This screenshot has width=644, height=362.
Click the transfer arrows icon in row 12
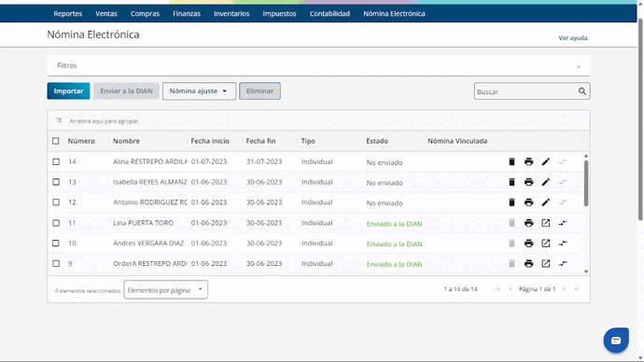(x=563, y=202)
